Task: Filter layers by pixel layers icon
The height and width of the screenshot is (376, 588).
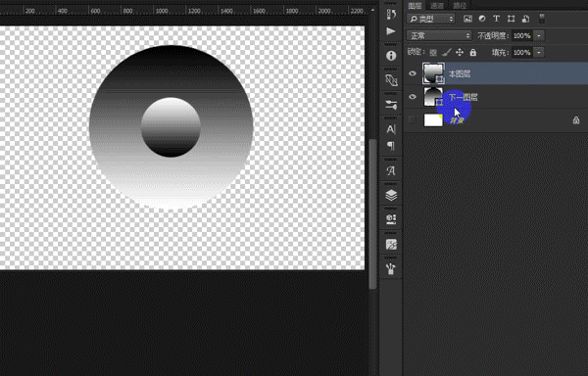Action: (x=467, y=19)
